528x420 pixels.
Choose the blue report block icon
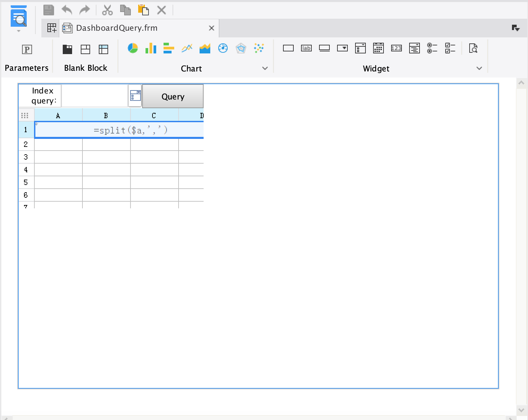tap(103, 49)
